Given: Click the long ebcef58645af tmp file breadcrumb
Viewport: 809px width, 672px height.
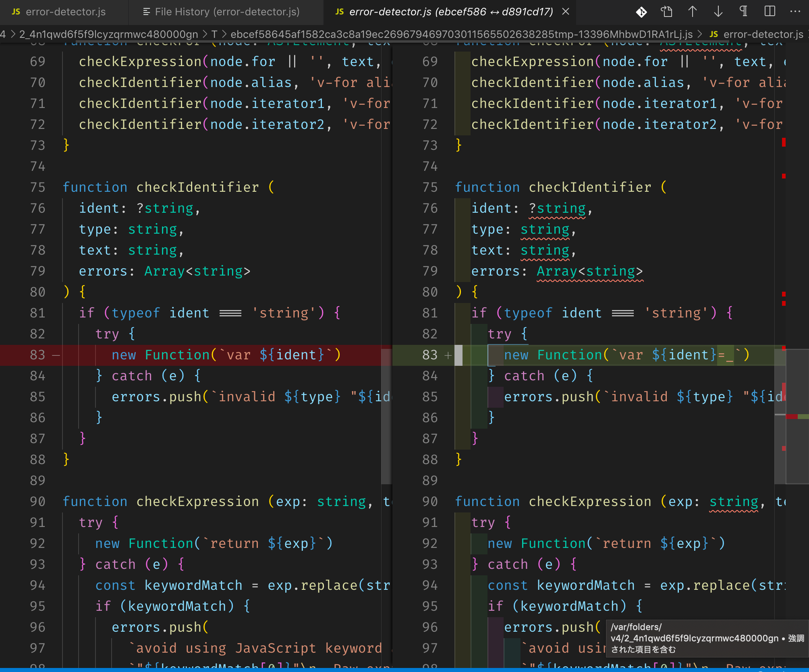Looking at the screenshot, I should [461, 34].
